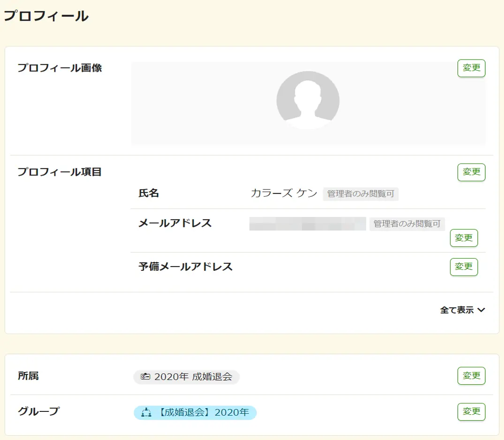504x440 pixels.
Task: Open the 【成婚退会】2020年 group tag
Action: 195,413
